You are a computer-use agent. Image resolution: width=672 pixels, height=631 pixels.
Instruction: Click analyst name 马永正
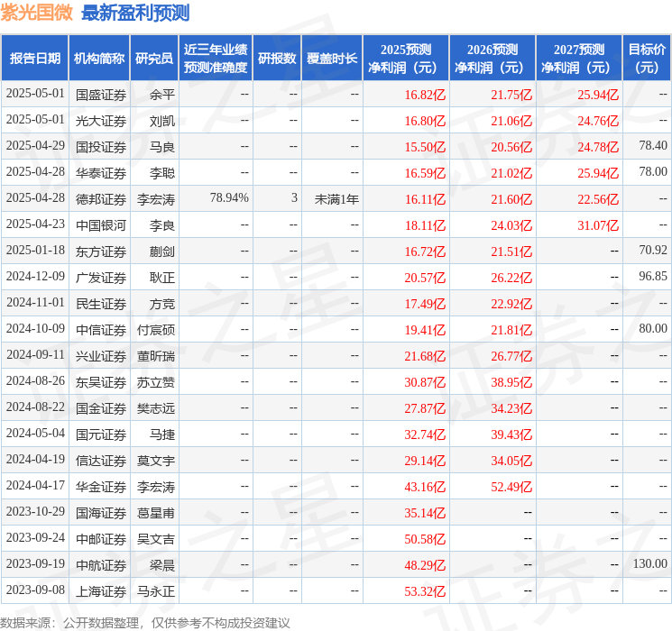(155, 591)
